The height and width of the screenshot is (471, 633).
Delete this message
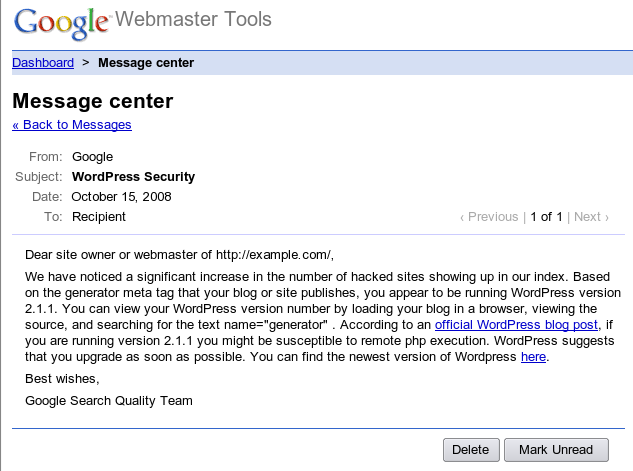pos(470,450)
